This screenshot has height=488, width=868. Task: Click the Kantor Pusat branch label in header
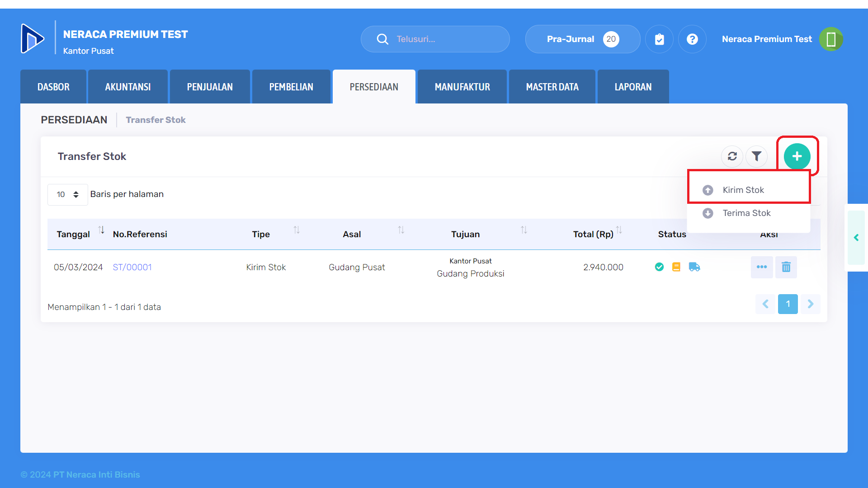[88, 51]
